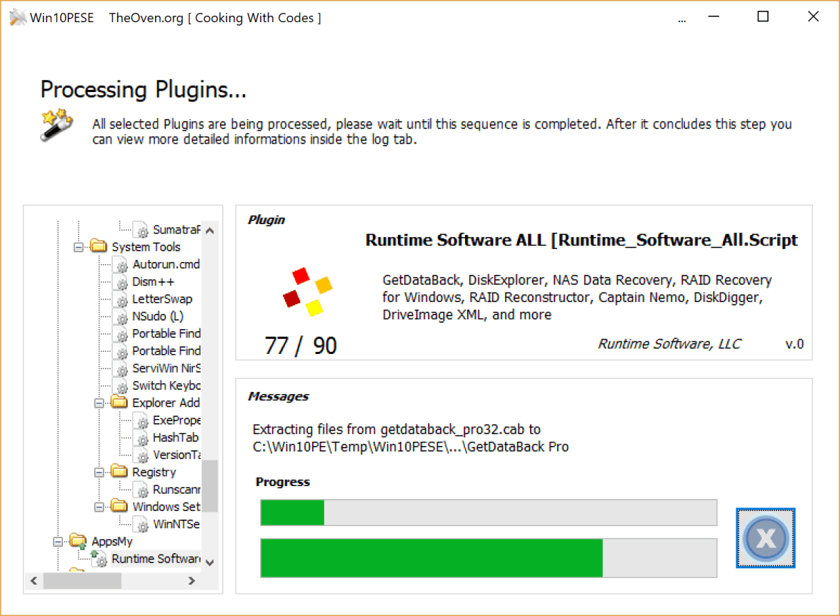840x616 pixels.
Task: Collapse the Windows Set folder node
Action: click(x=99, y=507)
